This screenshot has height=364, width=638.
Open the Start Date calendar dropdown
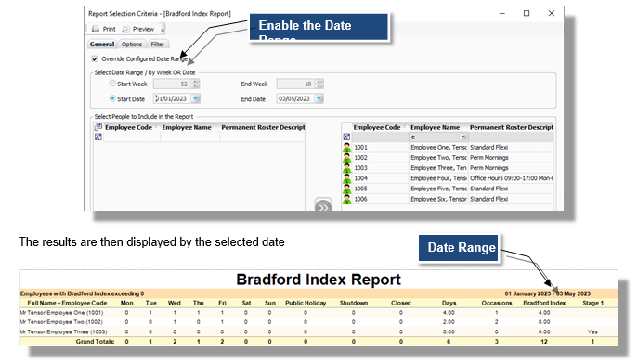tap(196, 98)
